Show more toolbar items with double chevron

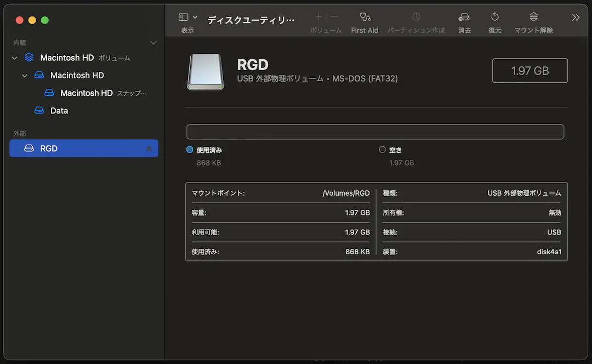click(576, 18)
